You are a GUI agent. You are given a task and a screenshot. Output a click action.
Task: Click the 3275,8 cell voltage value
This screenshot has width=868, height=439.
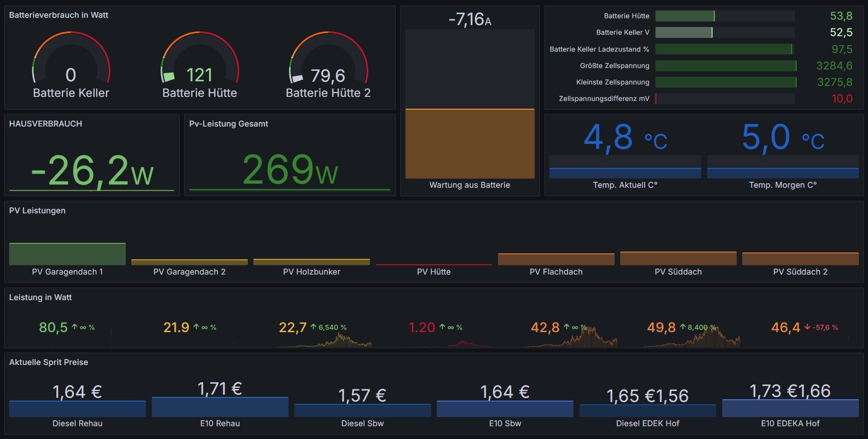click(x=835, y=82)
